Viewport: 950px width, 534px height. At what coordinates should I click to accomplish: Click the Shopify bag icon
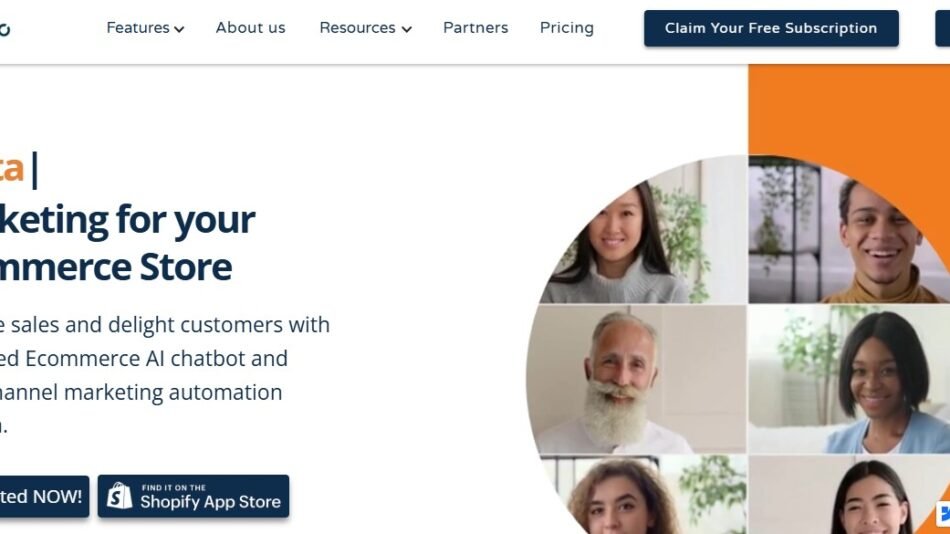(x=120, y=496)
